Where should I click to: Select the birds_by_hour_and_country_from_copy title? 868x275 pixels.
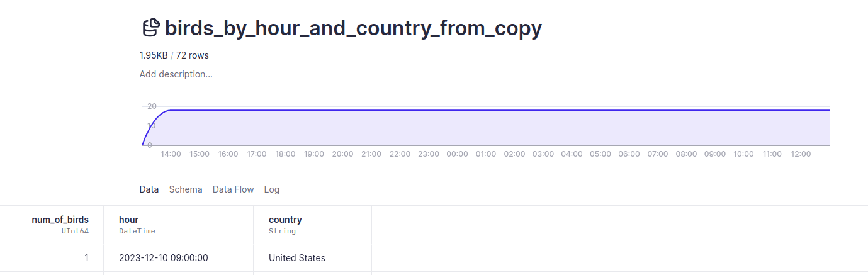(x=353, y=28)
